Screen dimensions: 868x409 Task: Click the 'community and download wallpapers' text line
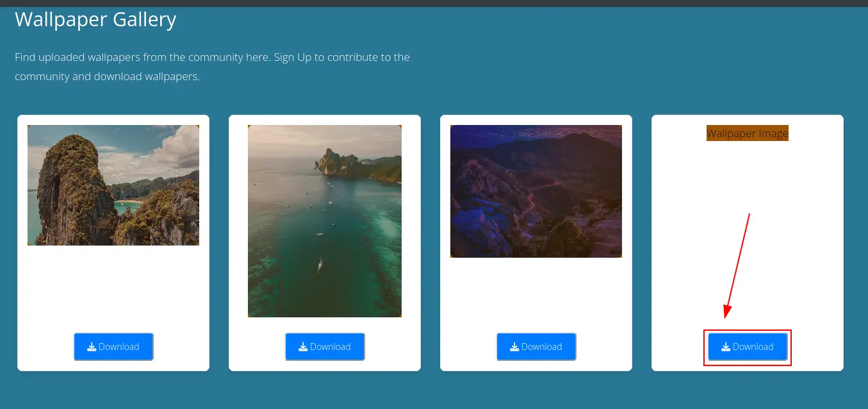pyautogui.click(x=107, y=77)
